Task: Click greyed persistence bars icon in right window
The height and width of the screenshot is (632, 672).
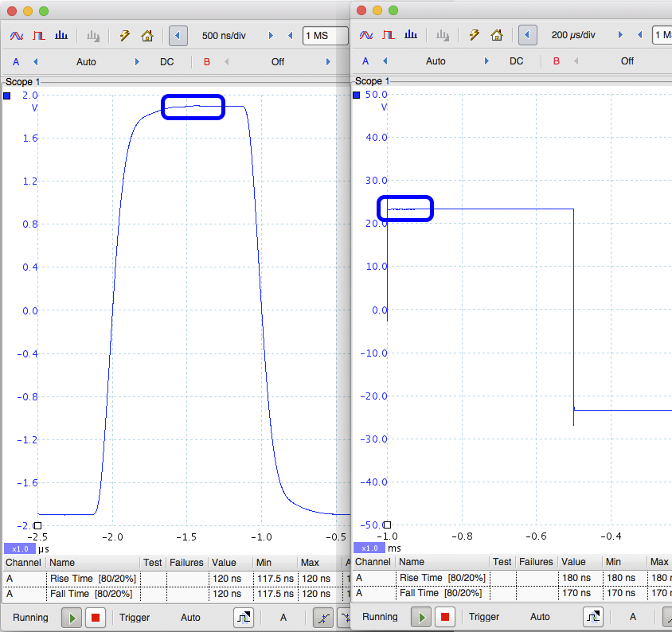Action: pos(442,35)
